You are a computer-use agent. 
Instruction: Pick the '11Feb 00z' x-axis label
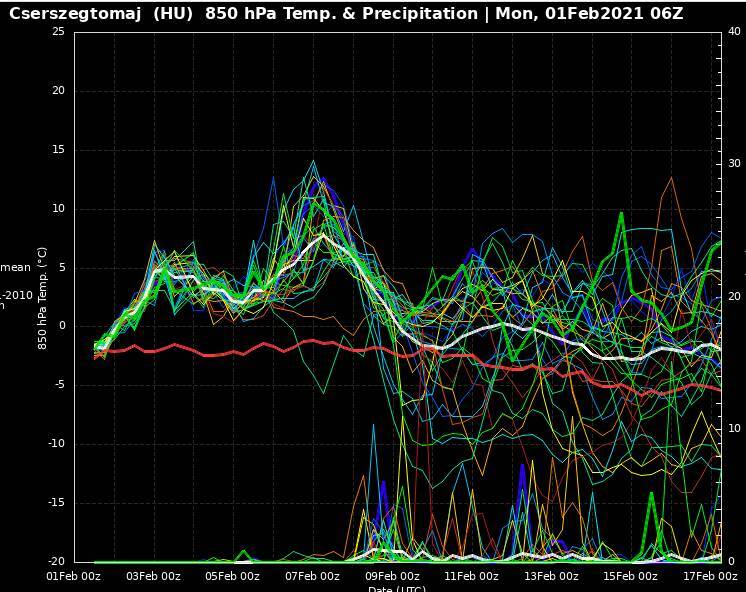coord(471,576)
